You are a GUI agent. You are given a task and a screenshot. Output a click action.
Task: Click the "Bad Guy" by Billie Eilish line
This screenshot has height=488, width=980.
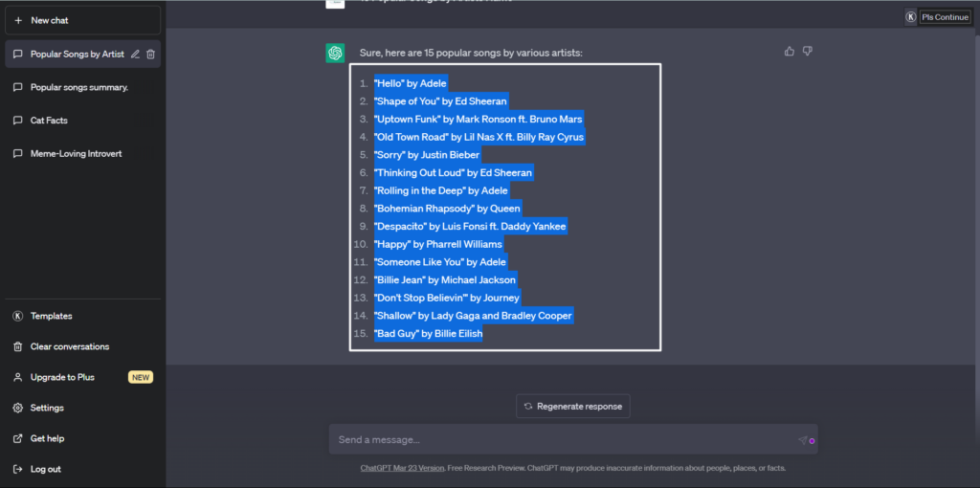point(428,334)
